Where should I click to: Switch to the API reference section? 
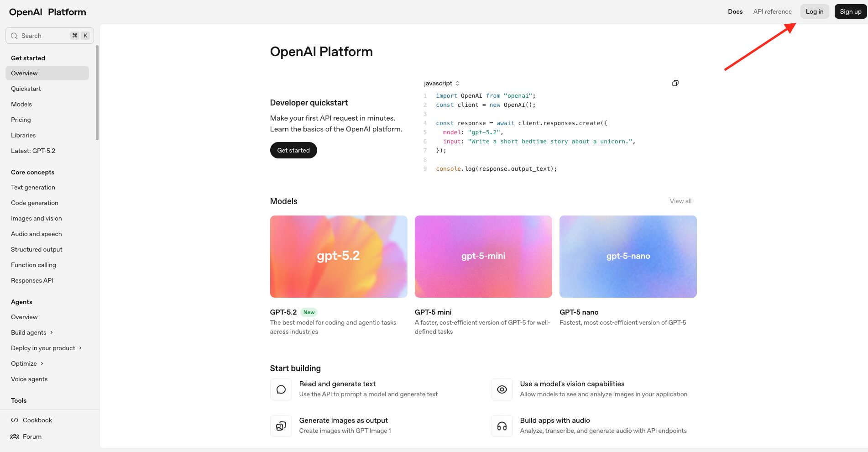click(x=772, y=11)
